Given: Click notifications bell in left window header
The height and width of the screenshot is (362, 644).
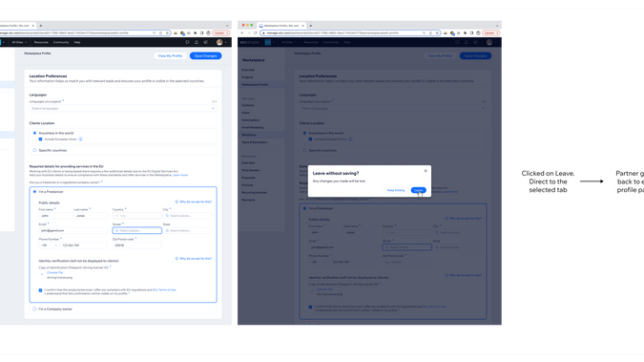Looking at the screenshot, I should pyautogui.click(x=197, y=42).
